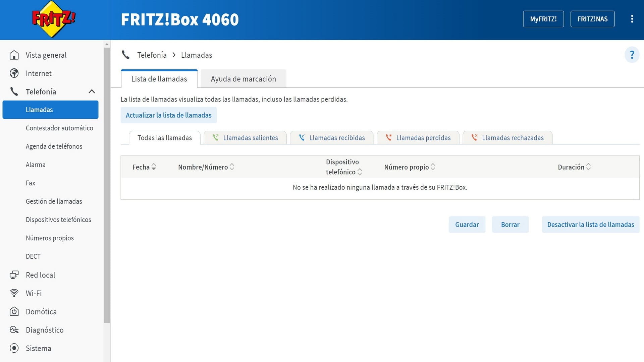644x362 pixels.
Task: Show Llamadas salientes tab
Action: click(245, 138)
